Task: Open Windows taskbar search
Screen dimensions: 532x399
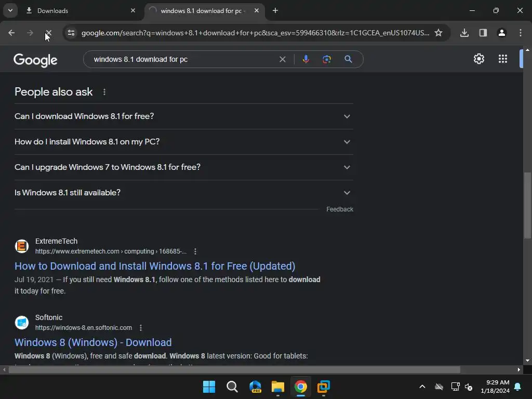Action: click(232, 387)
